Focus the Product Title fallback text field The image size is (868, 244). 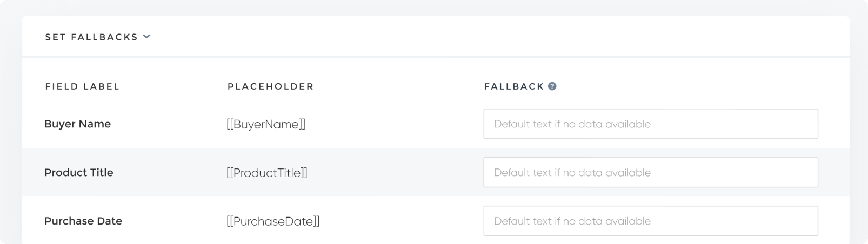(651, 172)
